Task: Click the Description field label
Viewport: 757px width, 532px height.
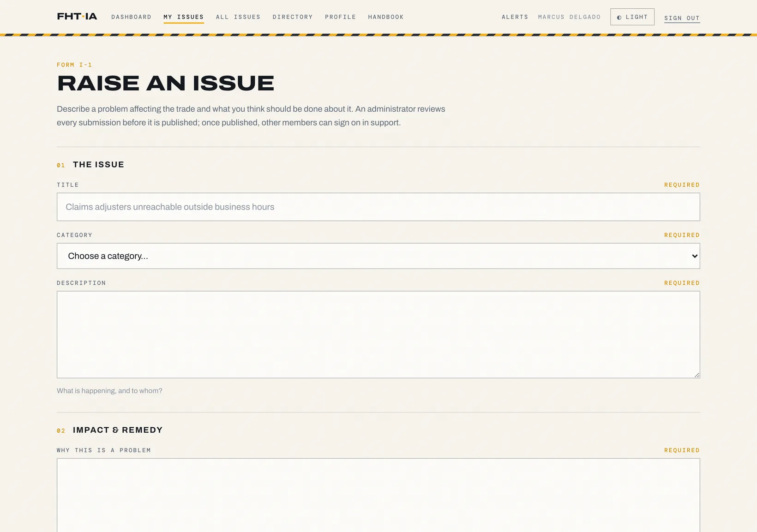Action: pos(81,283)
